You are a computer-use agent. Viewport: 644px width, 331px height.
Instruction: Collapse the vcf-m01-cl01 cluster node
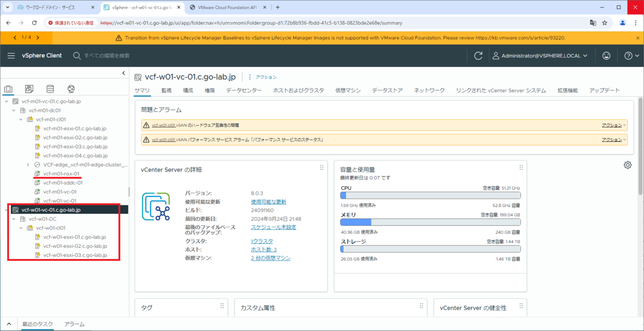[x=21, y=119]
